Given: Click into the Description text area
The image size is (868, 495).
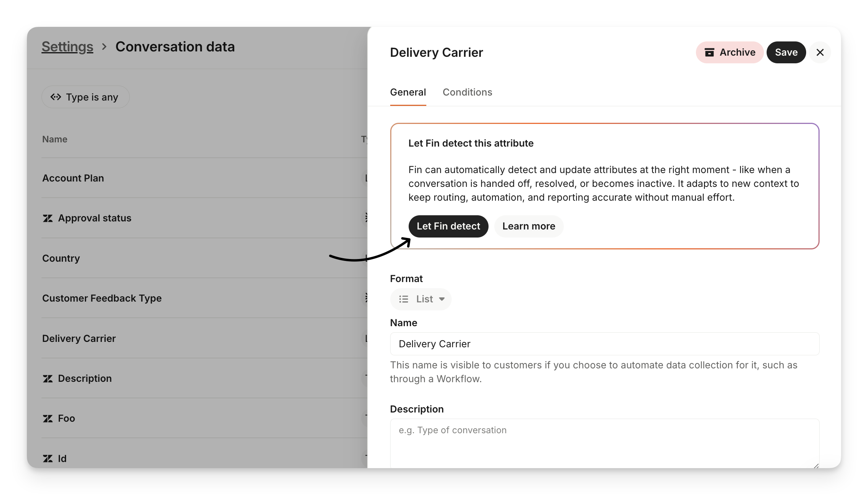Looking at the screenshot, I should (x=605, y=443).
